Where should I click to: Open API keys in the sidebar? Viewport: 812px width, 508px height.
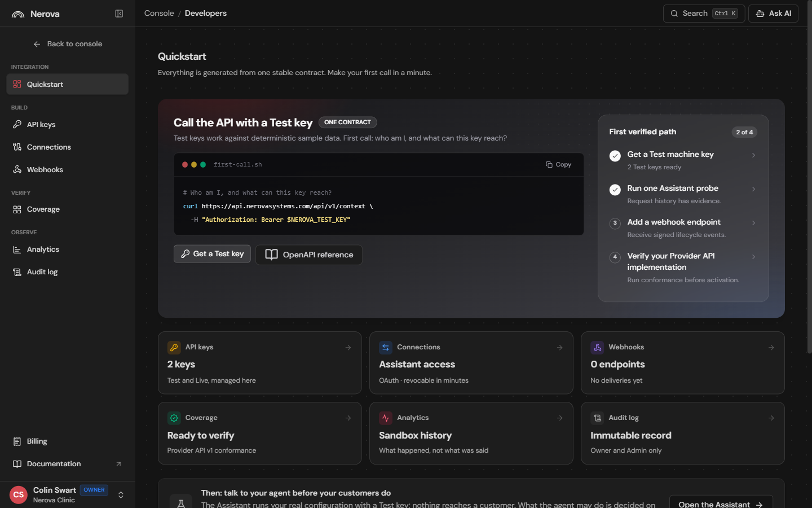click(x=68, y=124)
